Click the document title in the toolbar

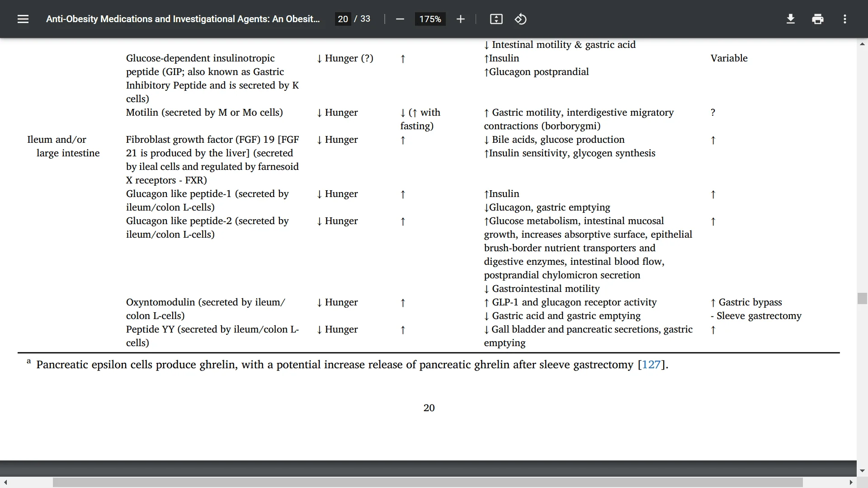tap(183, 19)
